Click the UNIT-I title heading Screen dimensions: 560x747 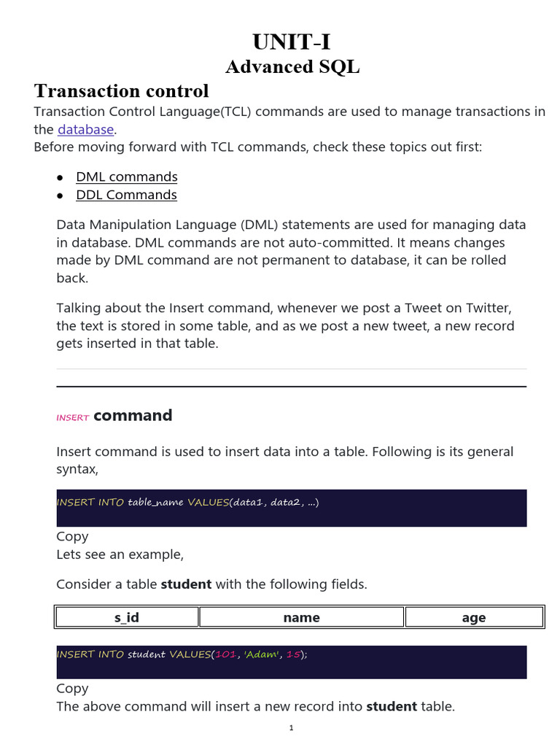pyautogui.click(x=292, y=42)
